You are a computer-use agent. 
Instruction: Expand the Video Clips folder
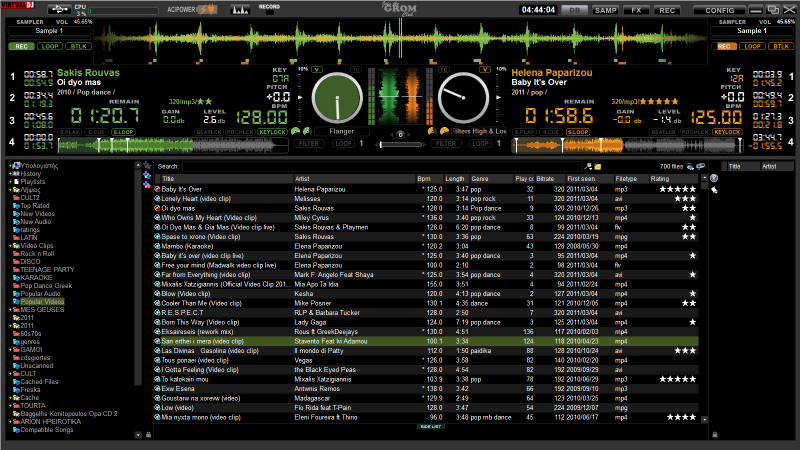[10, 246]
